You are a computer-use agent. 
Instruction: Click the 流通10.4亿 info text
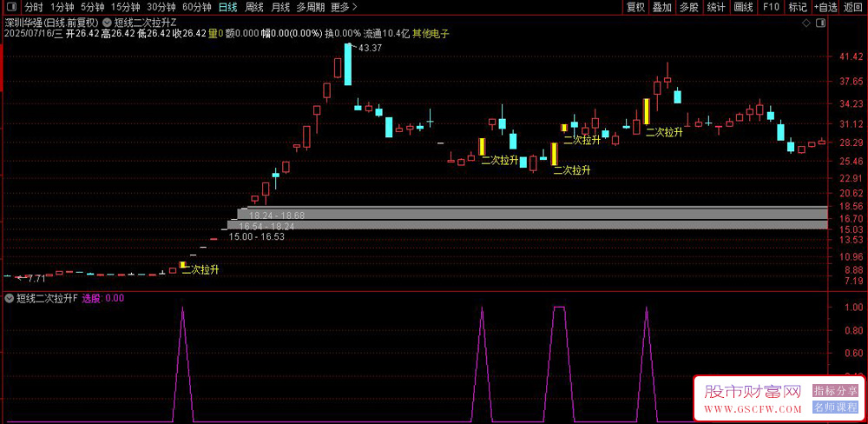[x=386, y=33]
